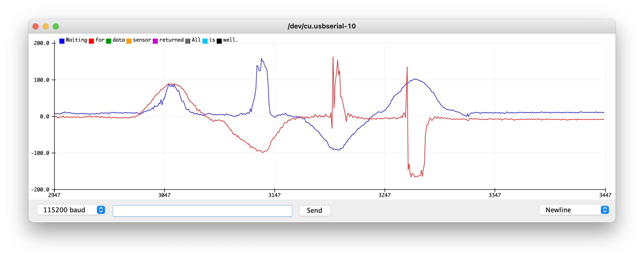The width and height of the screenshot is (644, 260).
Task: Click the 100.0 y-axis label
Action: (x=42, y=80)
